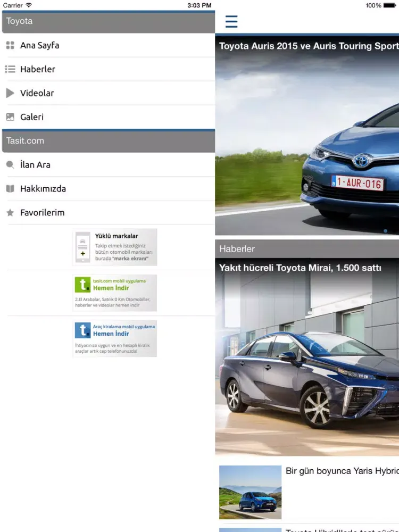The image size is (399, 532).
Task: Tap green Hemen İndir tasit.com link
Action: [111, 288]
